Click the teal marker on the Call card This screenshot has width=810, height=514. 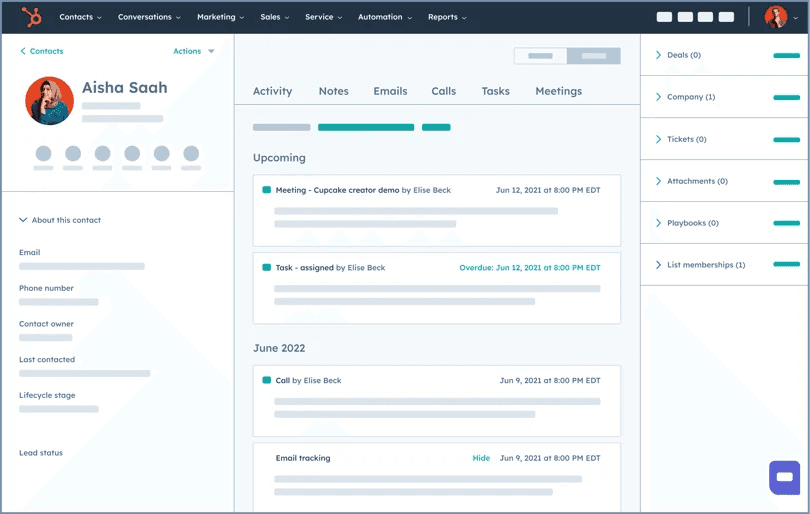pos(267,380)
